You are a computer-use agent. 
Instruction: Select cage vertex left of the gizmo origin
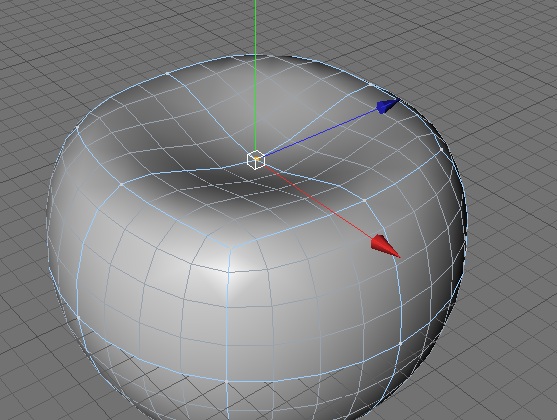(121, 184)
